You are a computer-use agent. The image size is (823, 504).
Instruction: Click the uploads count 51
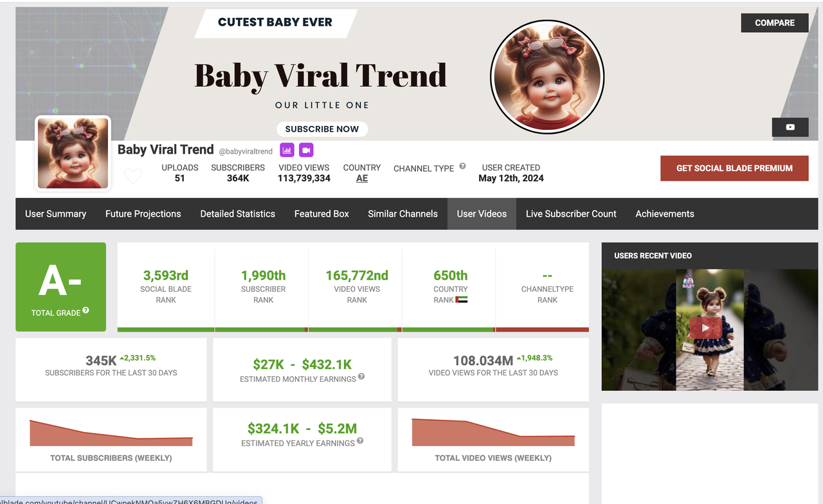tap(180, 179)
